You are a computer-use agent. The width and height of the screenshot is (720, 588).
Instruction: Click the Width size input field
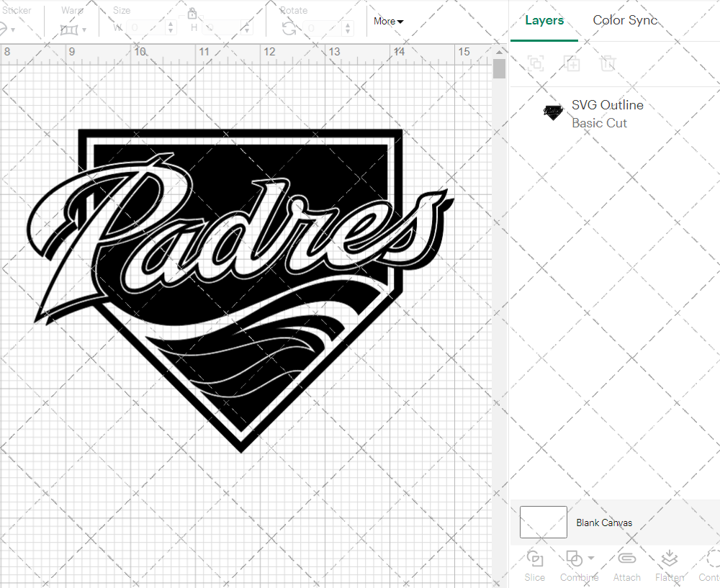click(145, 28)
